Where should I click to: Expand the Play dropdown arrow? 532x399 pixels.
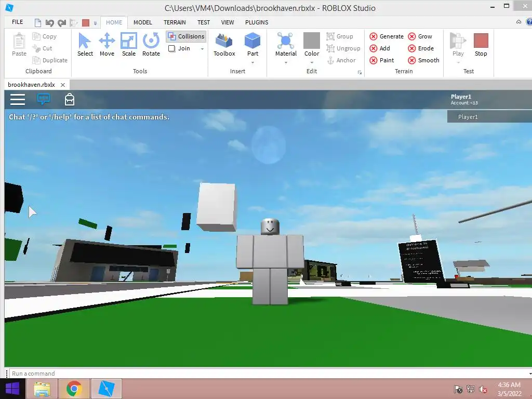tap(458, 62)
